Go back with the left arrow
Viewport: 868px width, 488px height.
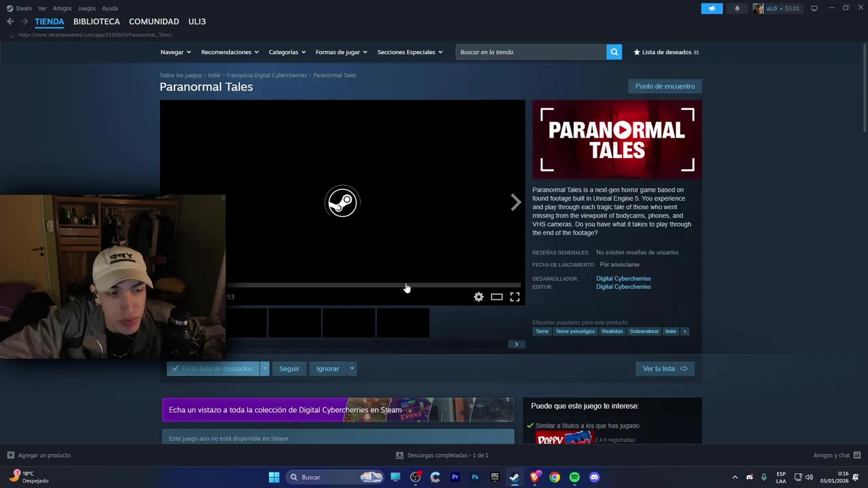tap(10, 22)
